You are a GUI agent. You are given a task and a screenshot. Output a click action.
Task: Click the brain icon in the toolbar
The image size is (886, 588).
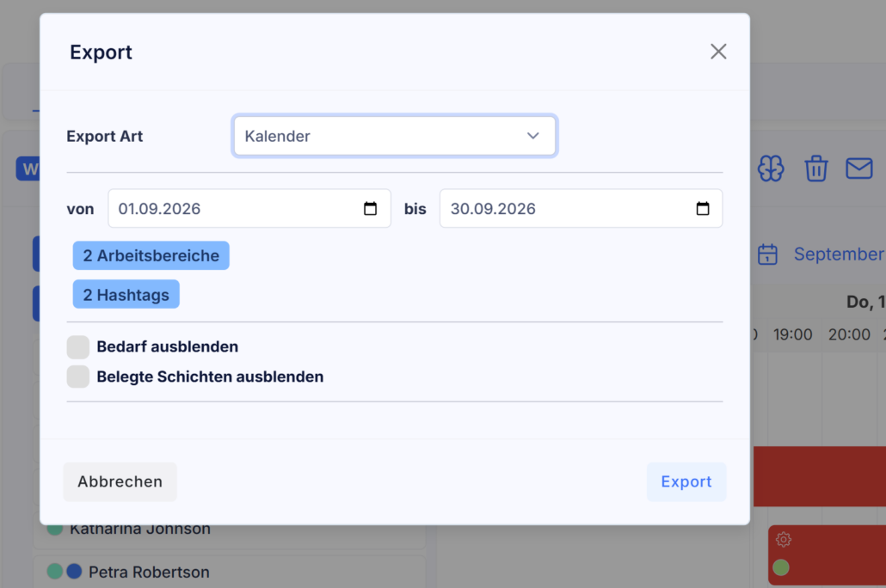(x=771, y=168)
